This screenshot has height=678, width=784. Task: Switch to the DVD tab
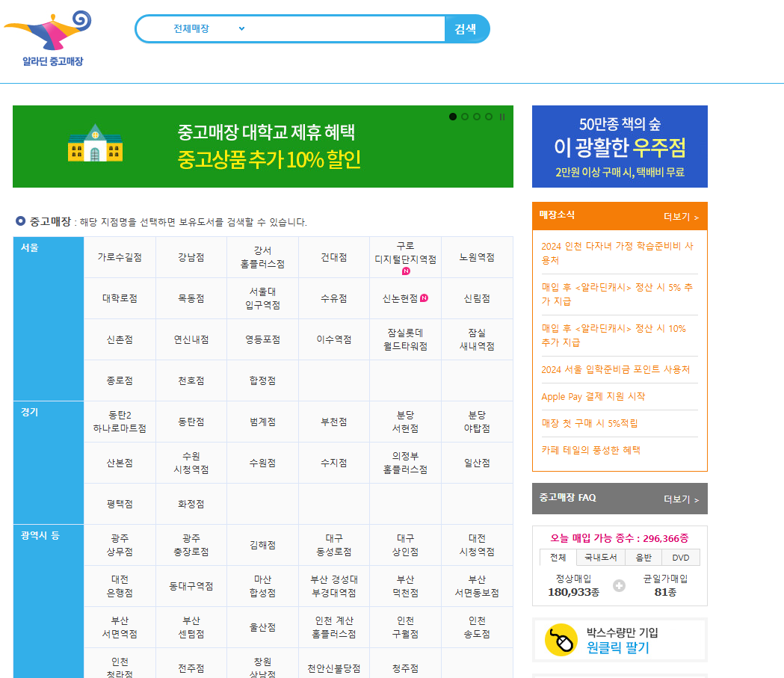coord(680,558)
